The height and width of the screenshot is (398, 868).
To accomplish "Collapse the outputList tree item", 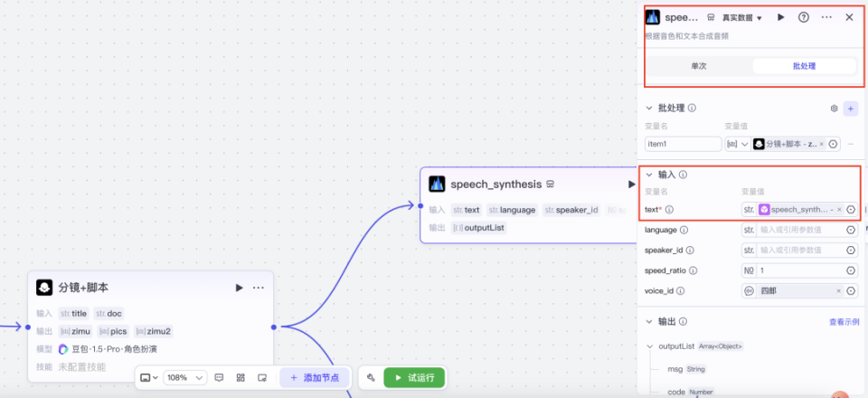I will coord(649,346).
